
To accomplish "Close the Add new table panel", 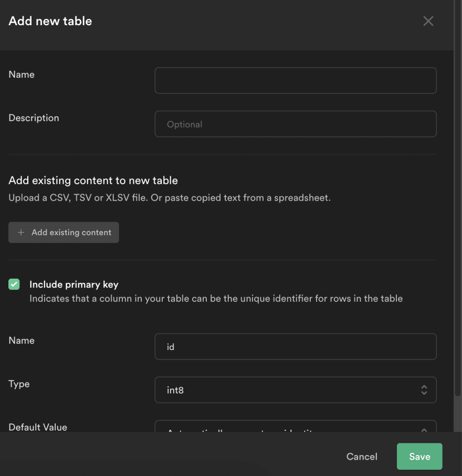I will coord(428,21).
